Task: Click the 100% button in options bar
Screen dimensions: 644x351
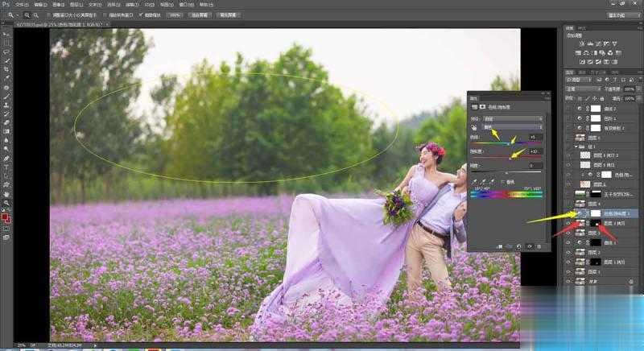Action: (175, 15)
